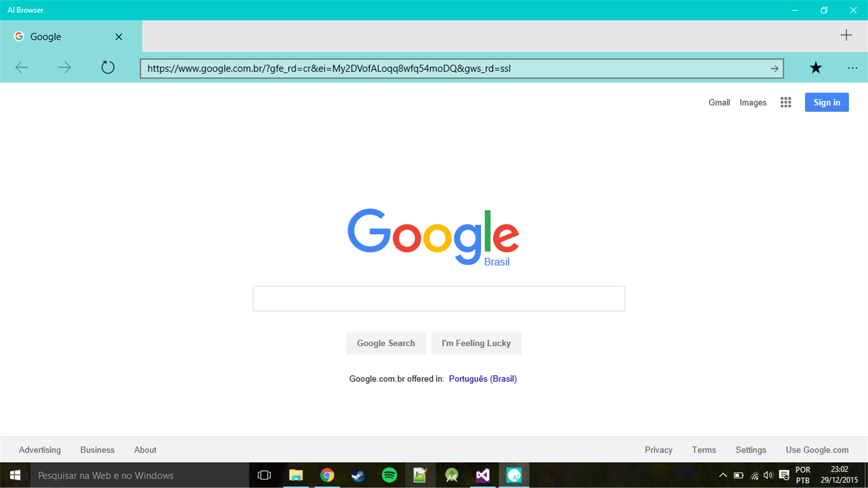The image size is (868, 488).
Task: Switch language to Português (Brasil)
Action: coord(483,379)
